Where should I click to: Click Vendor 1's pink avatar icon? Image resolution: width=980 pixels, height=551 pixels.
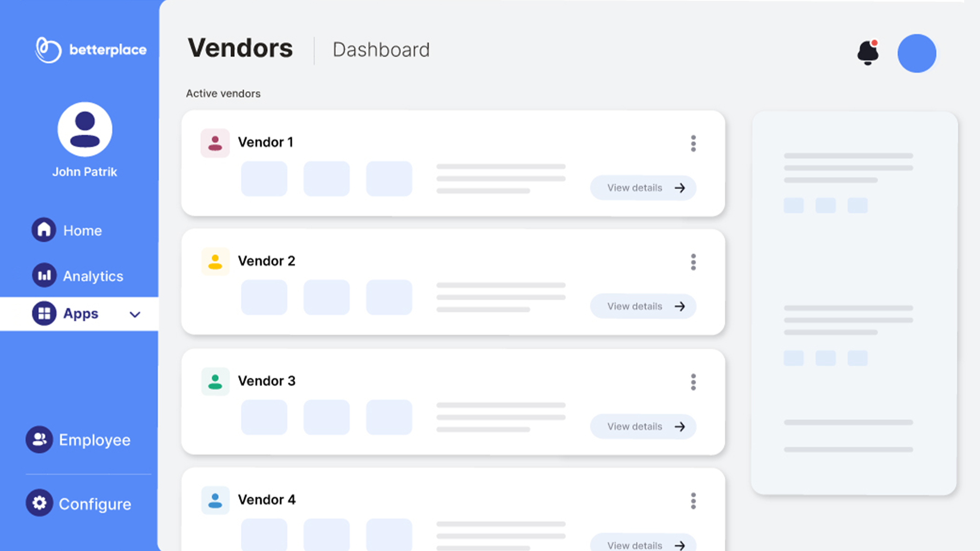tap(215, 143)
